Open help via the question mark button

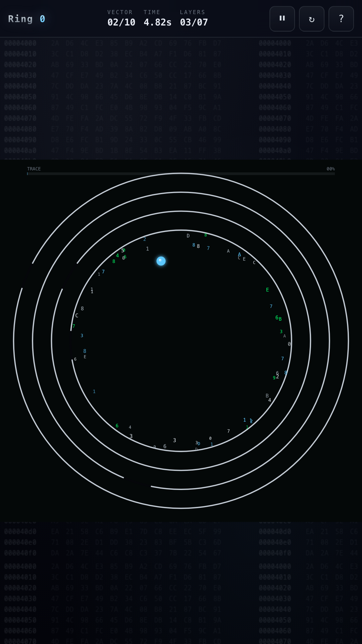click(x=341, y=19)
